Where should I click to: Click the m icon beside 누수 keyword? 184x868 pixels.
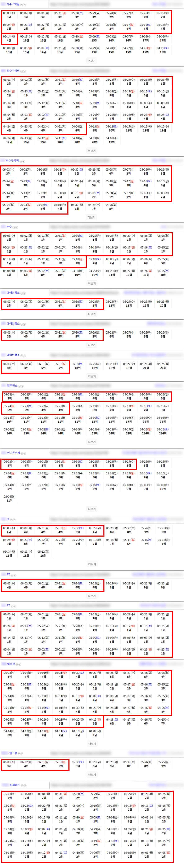click(x=14, y=228)
